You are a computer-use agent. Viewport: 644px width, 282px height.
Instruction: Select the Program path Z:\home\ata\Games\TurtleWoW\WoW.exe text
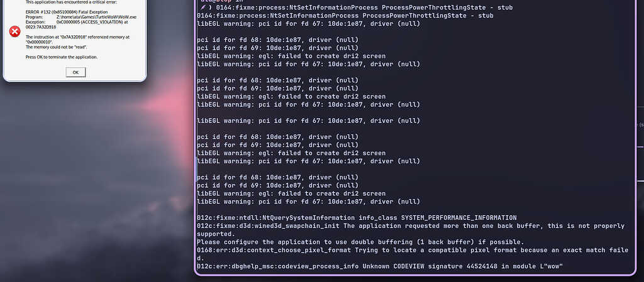coord(96,17)
